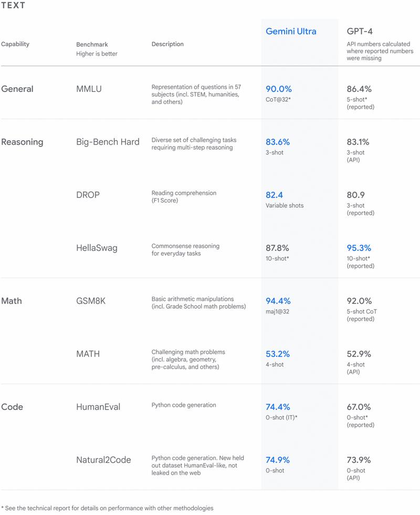
Task: Click the 74.9% Natural2Code score
Action: tap(278, 460)
